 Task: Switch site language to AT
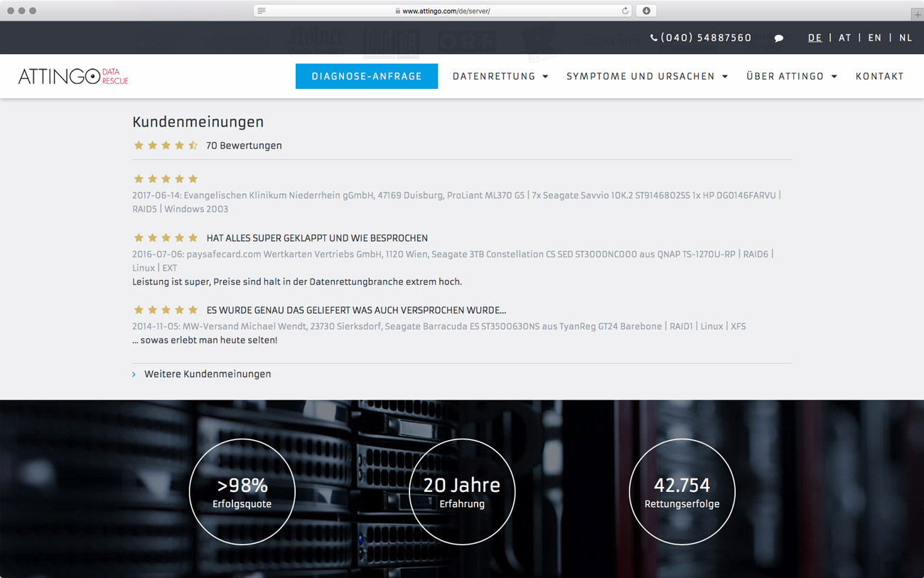click(844, 38)
